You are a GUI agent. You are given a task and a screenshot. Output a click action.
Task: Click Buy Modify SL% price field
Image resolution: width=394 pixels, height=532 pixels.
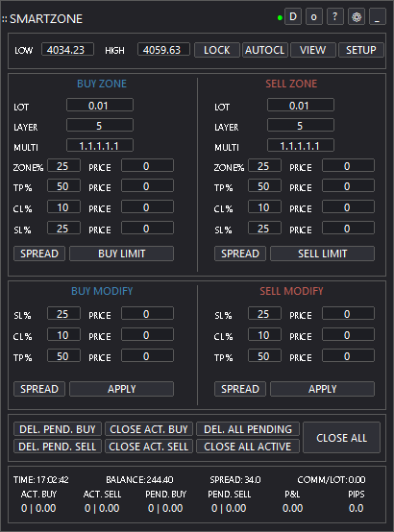click(147, 313)
